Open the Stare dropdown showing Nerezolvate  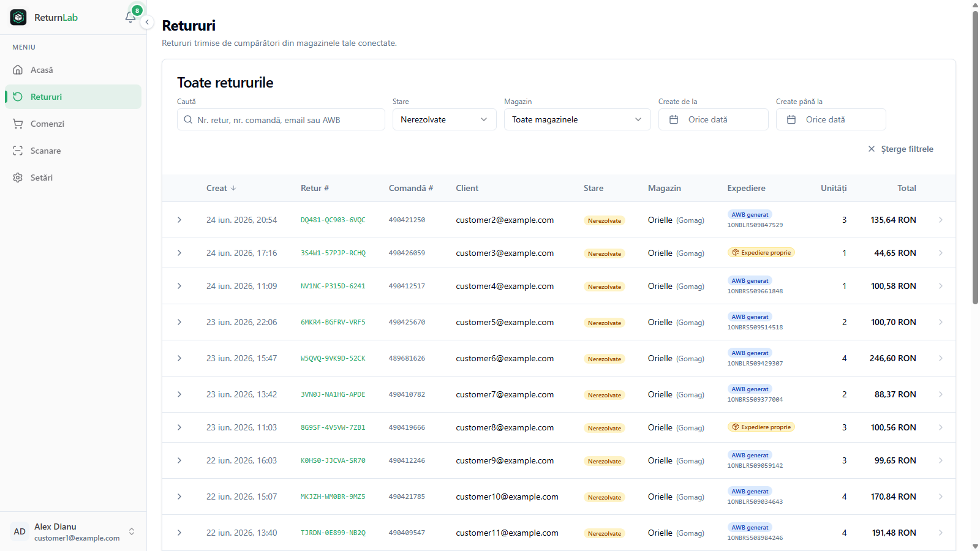click(x=445, y=119)
